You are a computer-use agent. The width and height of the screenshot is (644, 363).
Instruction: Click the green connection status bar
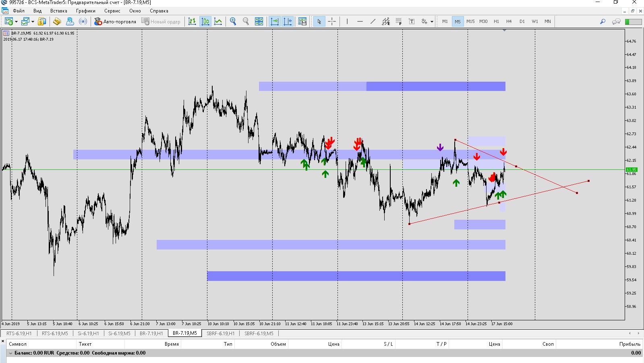[x=633, y=22]
